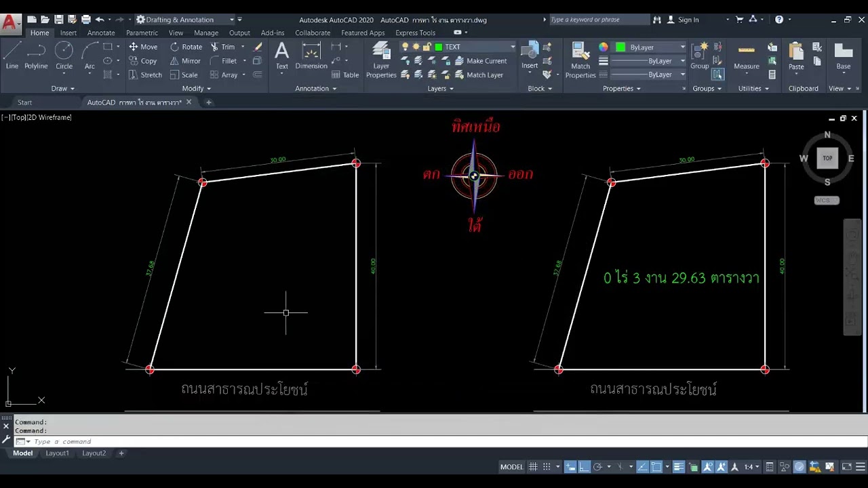Click the Plot print icon
Screen dimensions: 868x488
tap(85, 20)
